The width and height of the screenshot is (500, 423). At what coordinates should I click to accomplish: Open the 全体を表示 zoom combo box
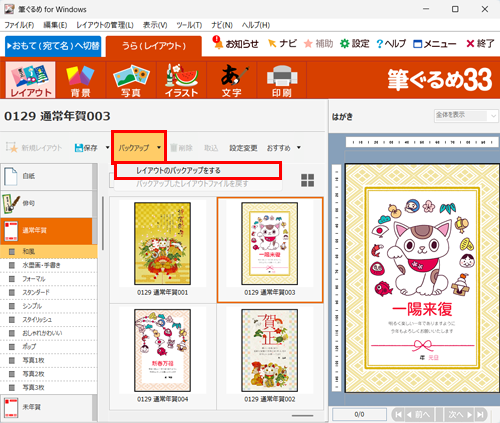tap(466, 116)
